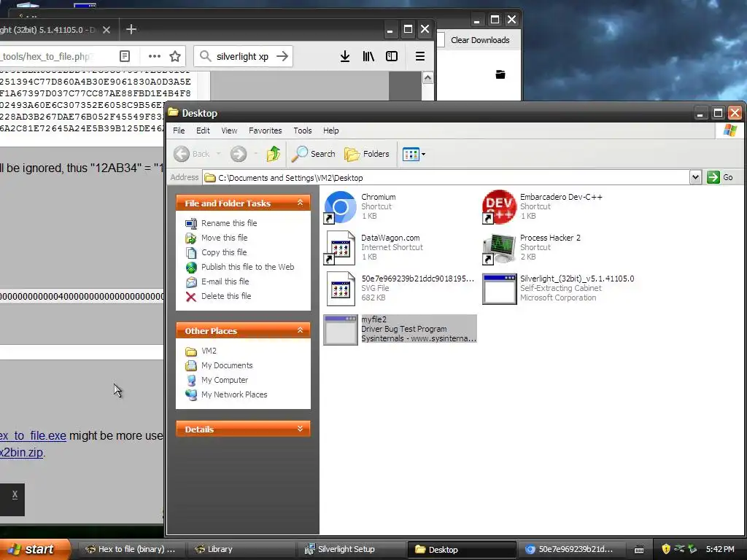747x560 pixels.
Task: Click Rename this file
Action: (228, 223)
